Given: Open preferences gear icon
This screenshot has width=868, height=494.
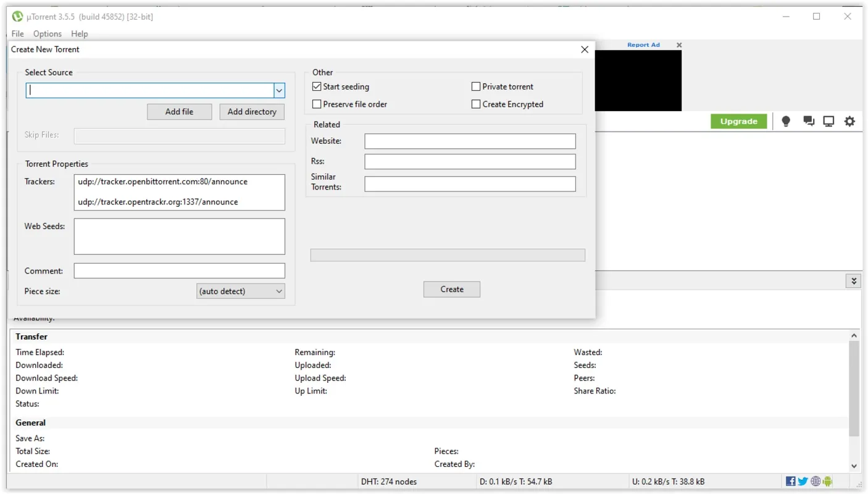Looking at the screenshot, I should click(850, 122).
